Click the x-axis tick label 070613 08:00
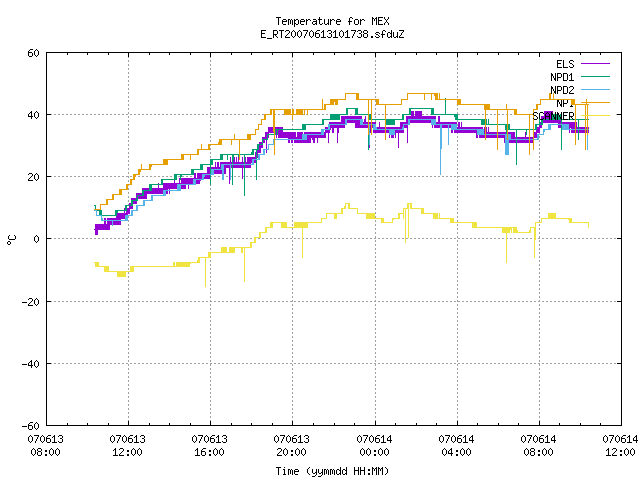Viewport: 640px width, 480px height. pos(45,446)
